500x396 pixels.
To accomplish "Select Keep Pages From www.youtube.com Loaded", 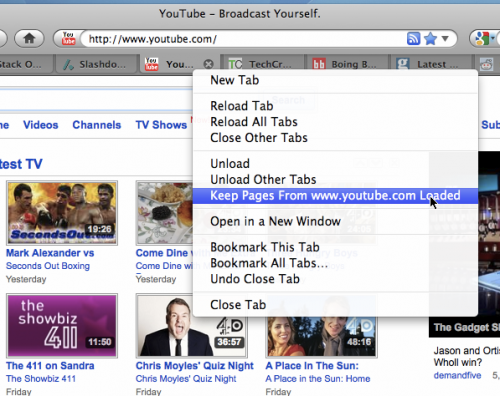I will 335,196.
